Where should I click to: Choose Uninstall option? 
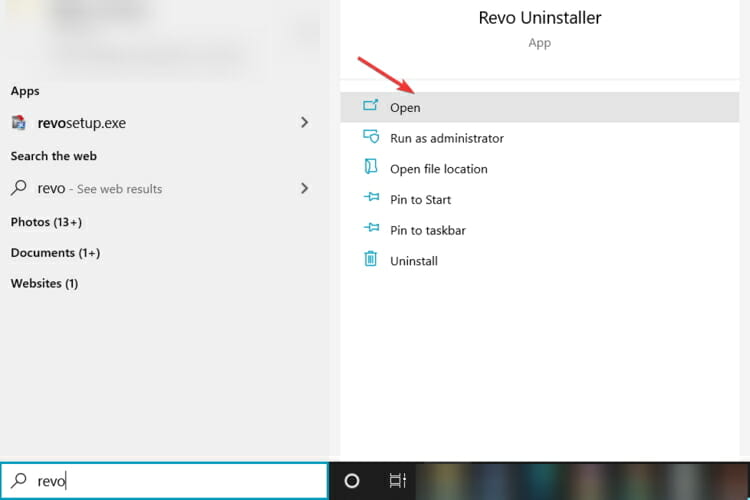(x=540, y=261)
